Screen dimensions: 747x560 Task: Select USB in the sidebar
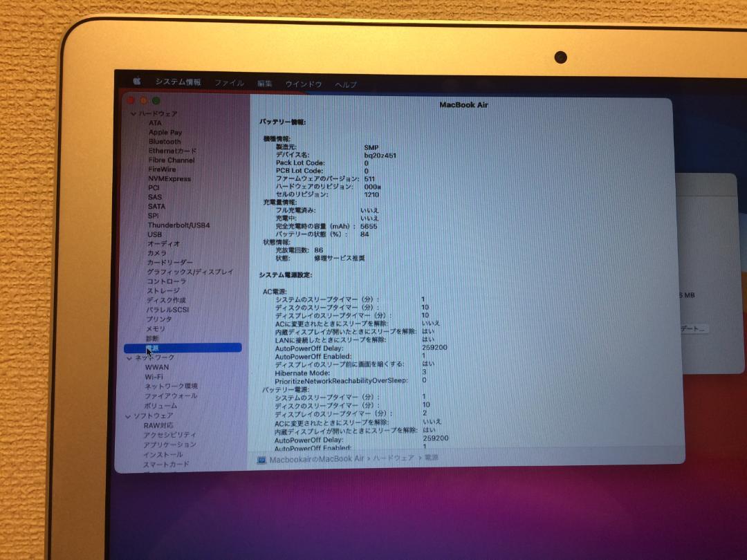(154, 234)
